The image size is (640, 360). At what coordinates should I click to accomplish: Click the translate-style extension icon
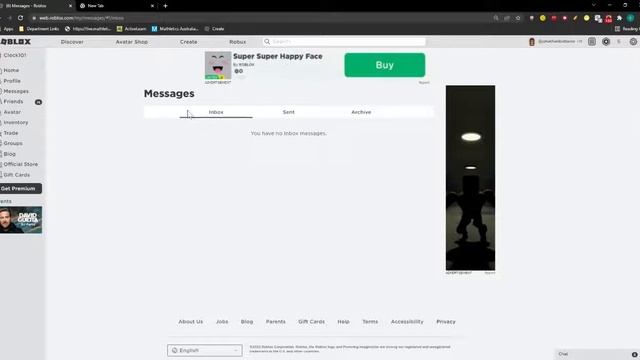point(598,18)
